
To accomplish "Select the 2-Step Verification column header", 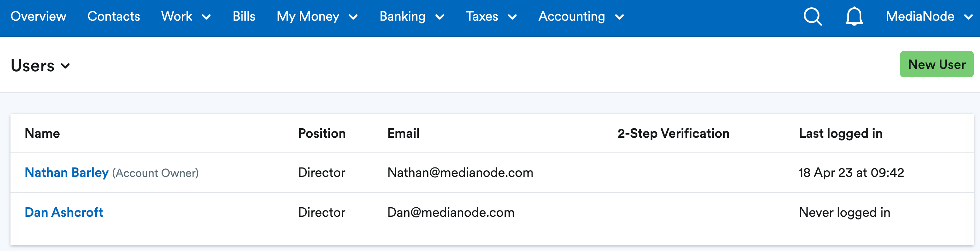I will 673,133.
